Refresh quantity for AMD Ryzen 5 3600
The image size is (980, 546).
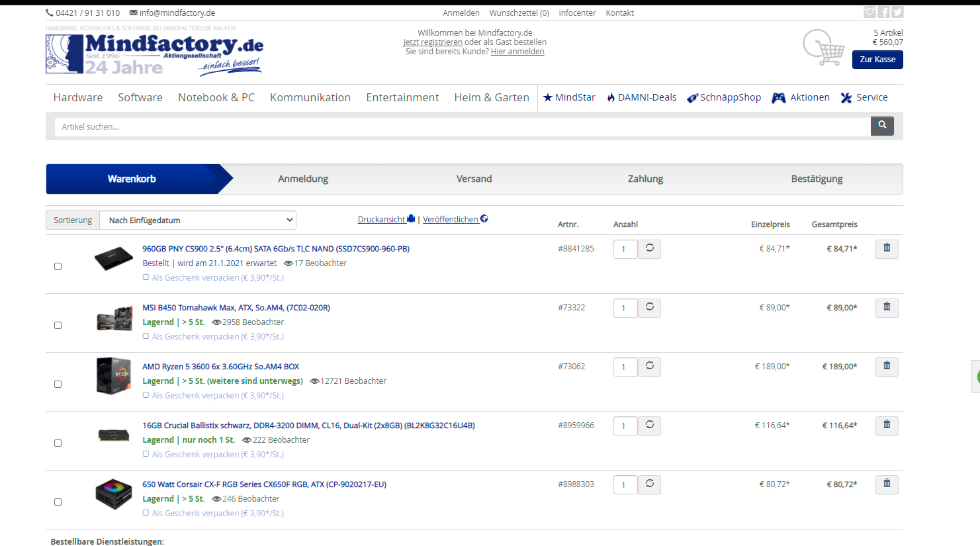pyautogui.click(x=650, y=367)
